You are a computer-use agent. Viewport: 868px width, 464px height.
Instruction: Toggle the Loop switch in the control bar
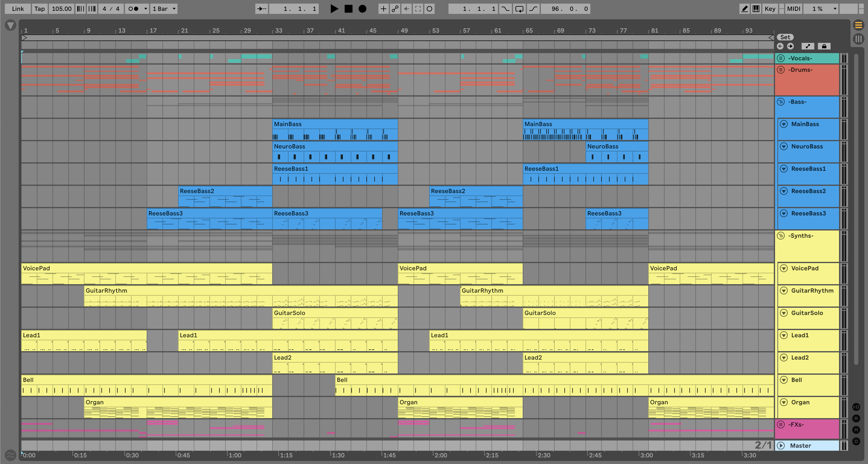point(519,9)
